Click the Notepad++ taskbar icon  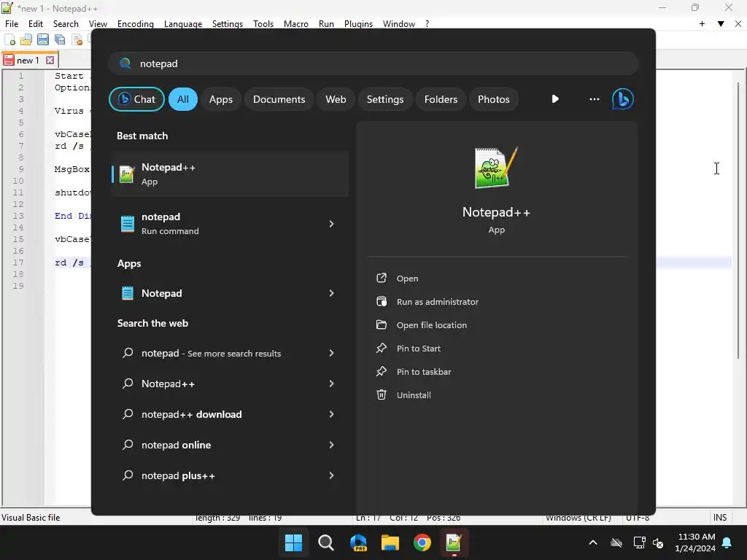(454, 542)
